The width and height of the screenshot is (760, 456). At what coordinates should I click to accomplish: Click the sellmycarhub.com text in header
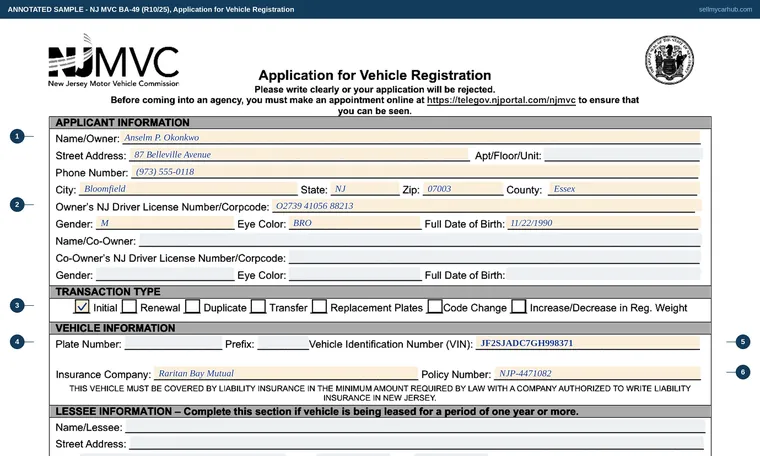725,9
